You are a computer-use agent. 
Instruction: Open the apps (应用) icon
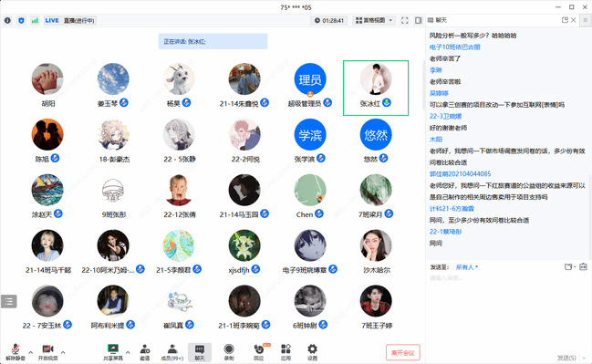tap(286, 352)
